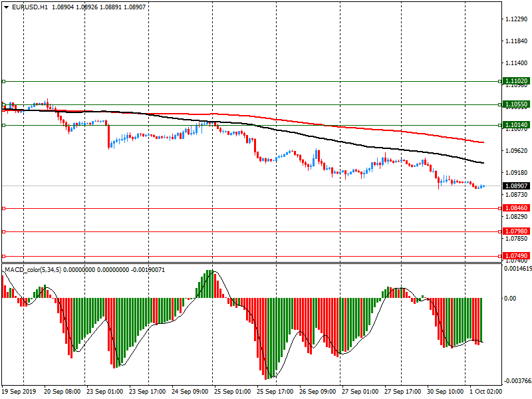This screenshot has height=399, width=532.
Task: Click the 1.09620 price scale value
Action: (517, 151)
